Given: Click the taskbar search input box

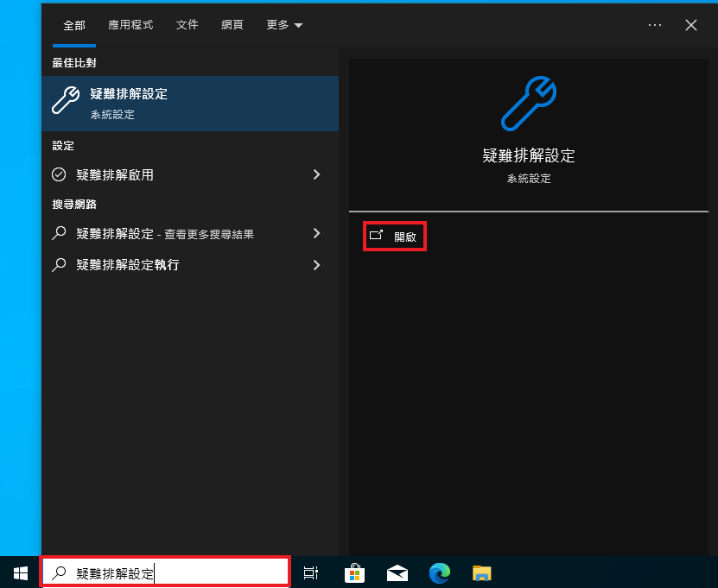Looking at the screenshot, I should coord(173,572).
